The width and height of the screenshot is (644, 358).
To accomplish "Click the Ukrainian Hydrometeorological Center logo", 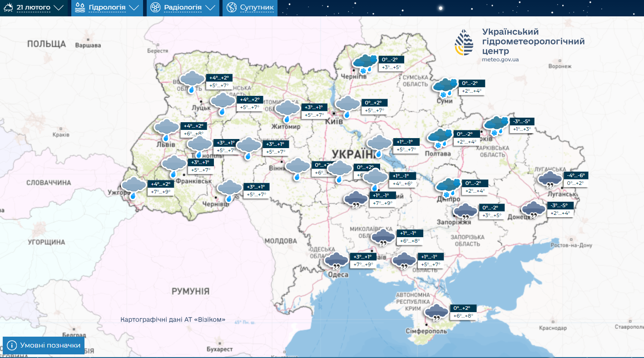I will coord(464,43).
